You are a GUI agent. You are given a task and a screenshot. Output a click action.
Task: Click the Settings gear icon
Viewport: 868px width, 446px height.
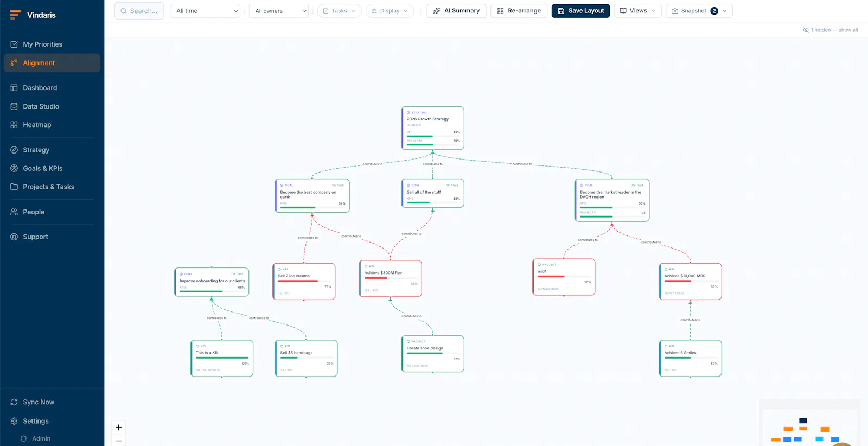pos(14,421)
